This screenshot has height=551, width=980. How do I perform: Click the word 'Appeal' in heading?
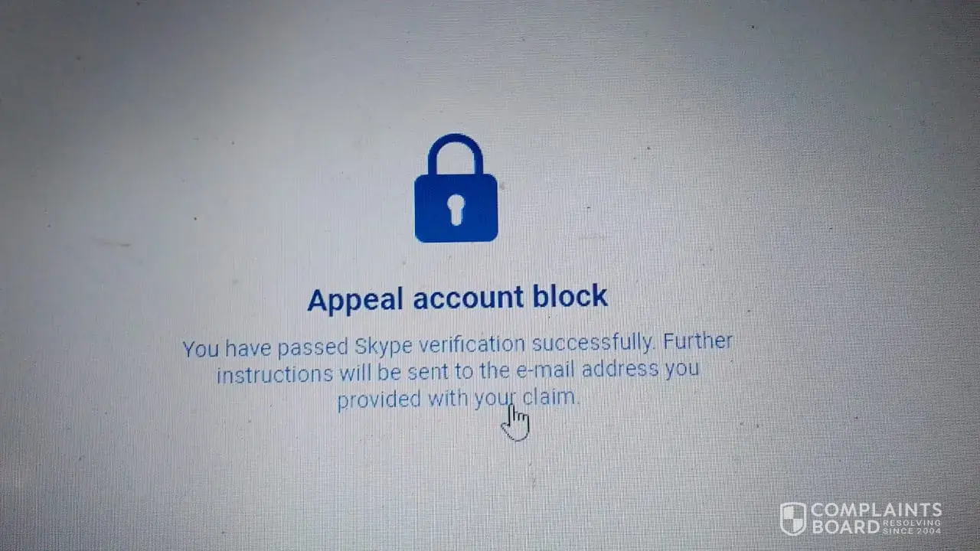coord(356,300)
